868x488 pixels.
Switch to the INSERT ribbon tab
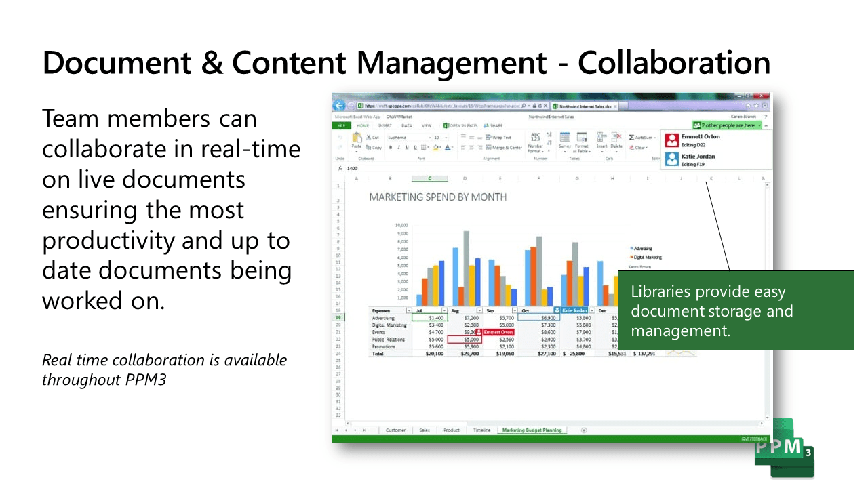click(384, 125)
